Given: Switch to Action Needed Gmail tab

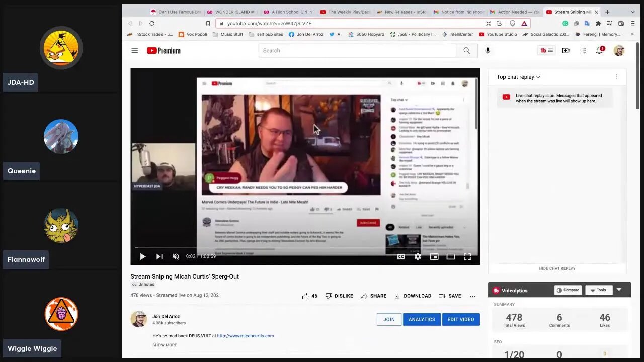Looking at the screenshot, I should 516,12.
